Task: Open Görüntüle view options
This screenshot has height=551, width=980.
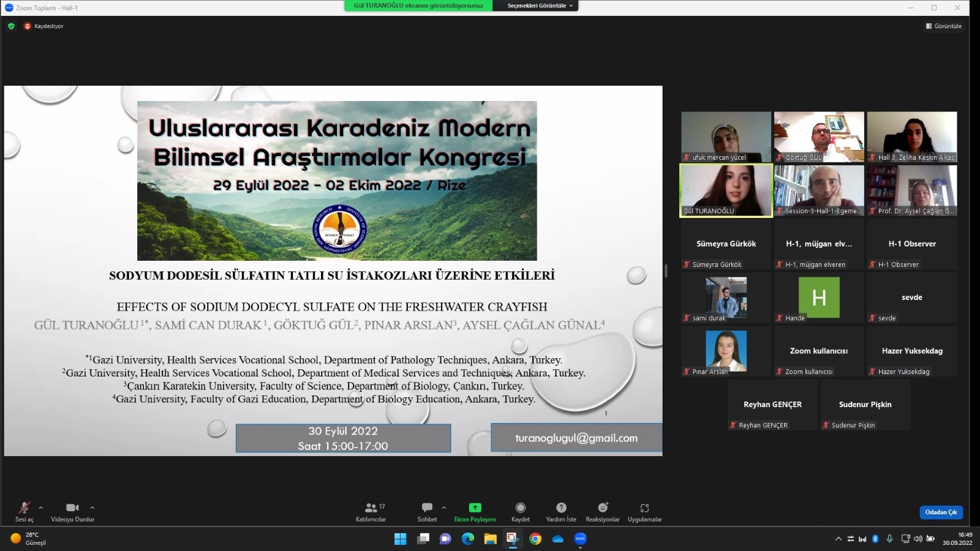Action: 944,26
